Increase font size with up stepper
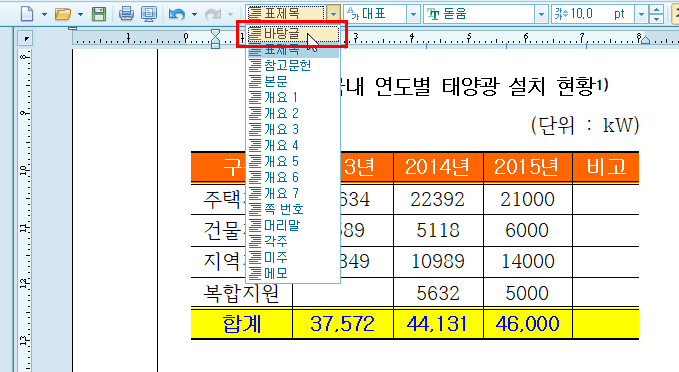Image resolution: width=679 pixels, height=372 pixels. 657,10
